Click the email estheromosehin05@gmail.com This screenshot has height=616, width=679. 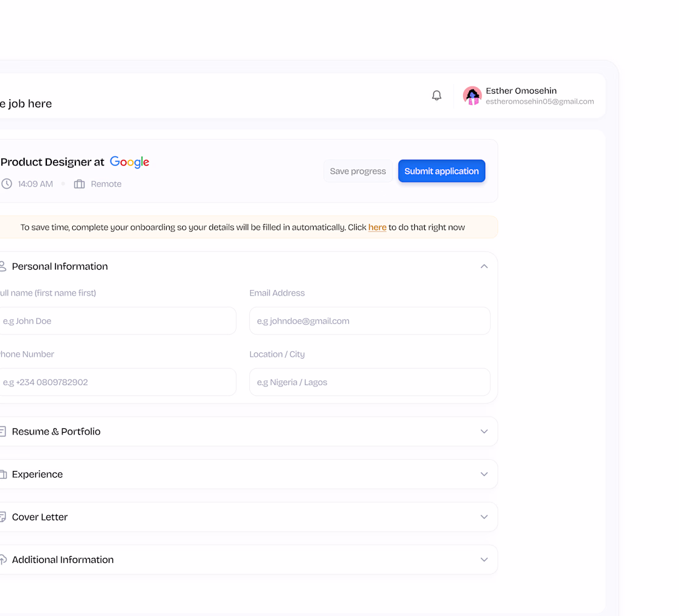pos(539,101)
